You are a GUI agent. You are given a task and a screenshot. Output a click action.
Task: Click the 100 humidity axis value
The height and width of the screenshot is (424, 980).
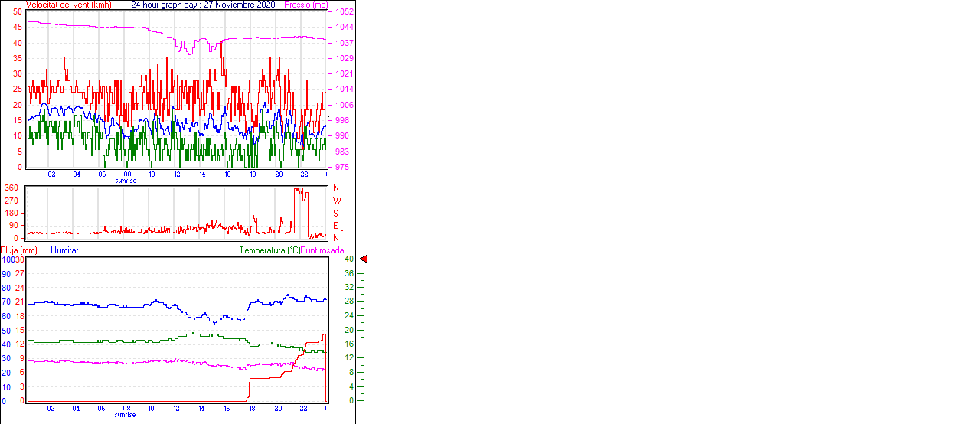(x=7, y=259)
